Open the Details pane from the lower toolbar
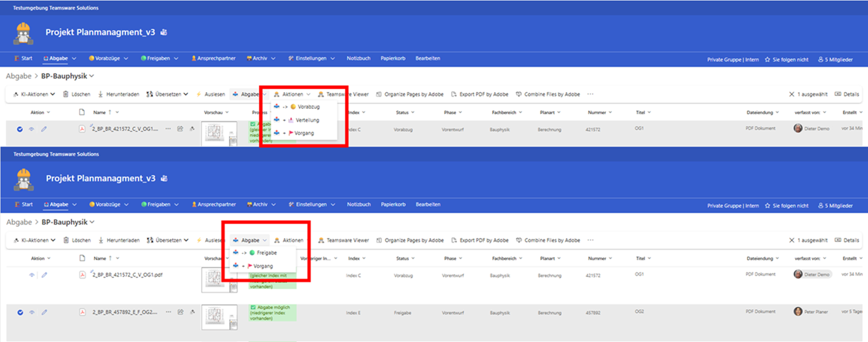 click(847, 240)
